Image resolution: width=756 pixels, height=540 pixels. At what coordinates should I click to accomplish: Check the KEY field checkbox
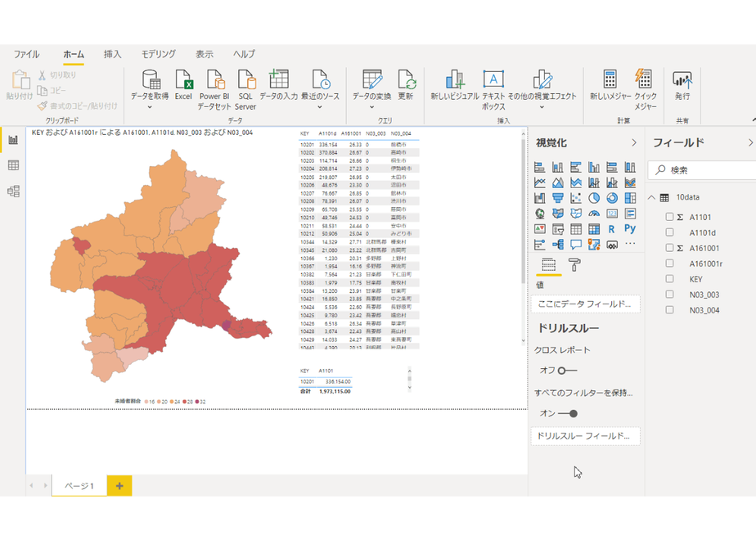[x=670, y=279]
